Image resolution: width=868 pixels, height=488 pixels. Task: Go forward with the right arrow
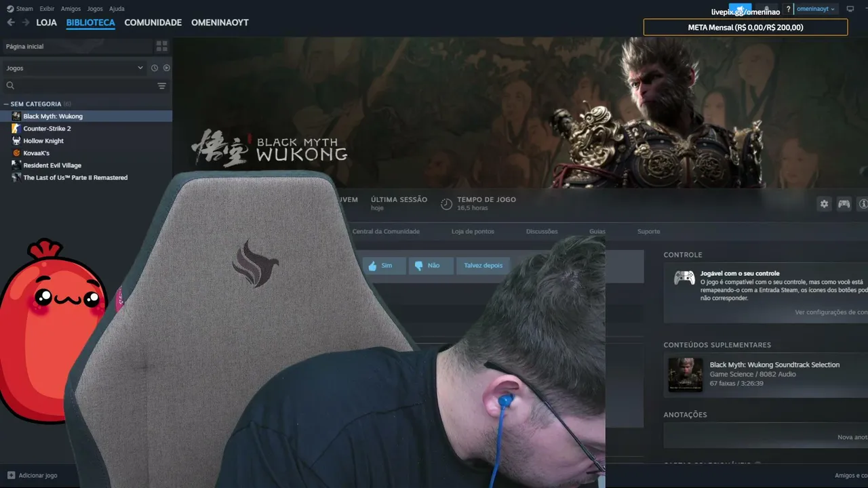tap(25, 22)
